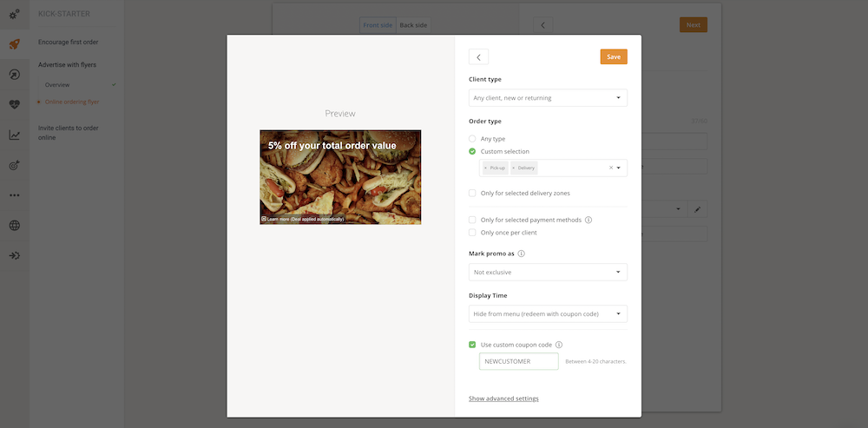Open Advertise with flyers menu item
This screenshot has height=428, width=868.
click(67, 65)
